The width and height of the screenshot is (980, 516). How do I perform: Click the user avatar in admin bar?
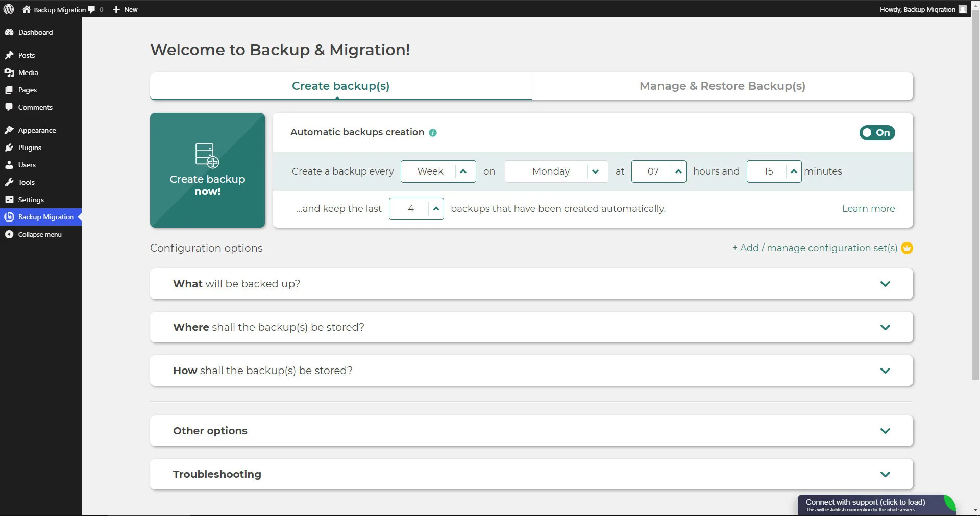point(962,9)
